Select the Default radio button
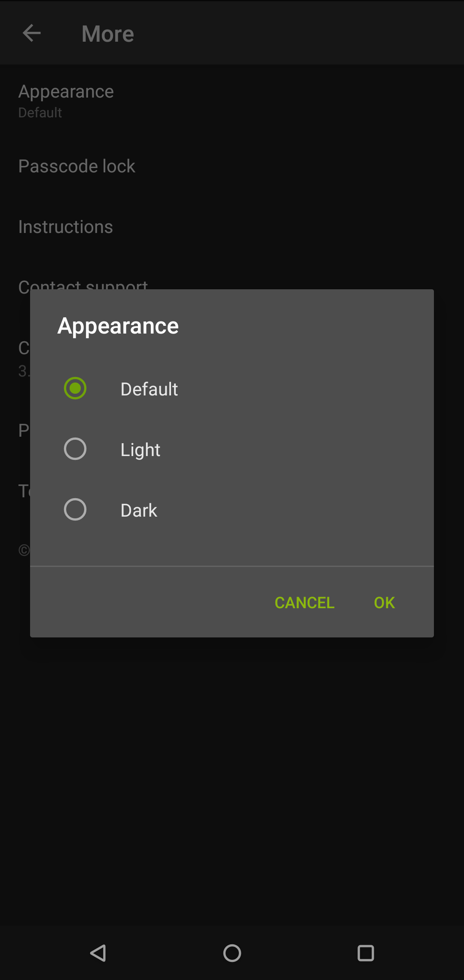Image resolution: width=464 pixels, height=980 pixels. (x=75, y=388)
